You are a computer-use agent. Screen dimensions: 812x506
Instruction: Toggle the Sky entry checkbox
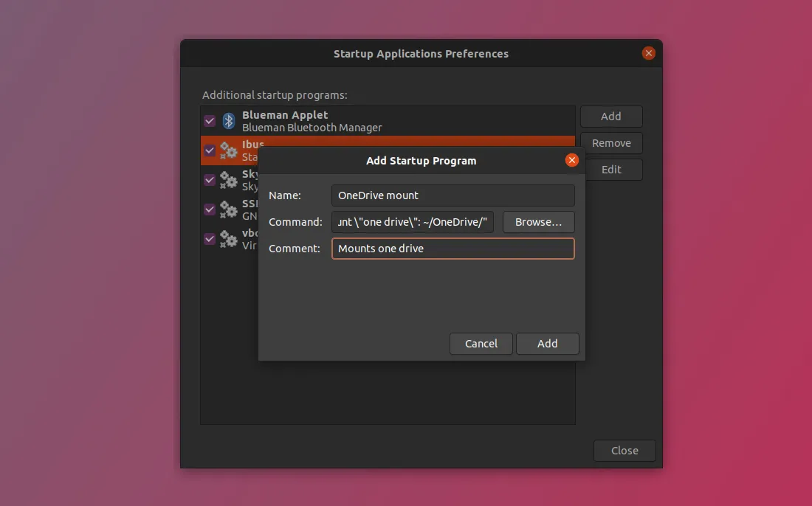point(210,180)
